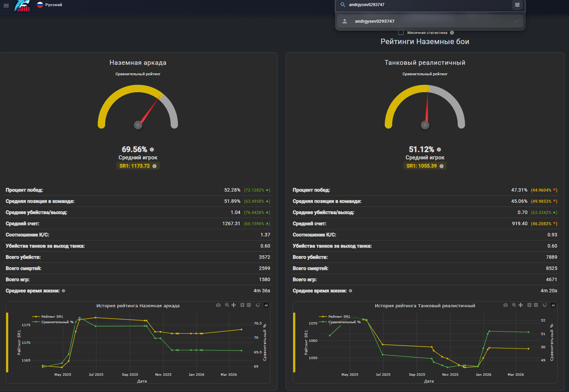This screenshot has width=569, height=392.
Task: Select pan tool on Наземная аркада chart
Action: 233,305
